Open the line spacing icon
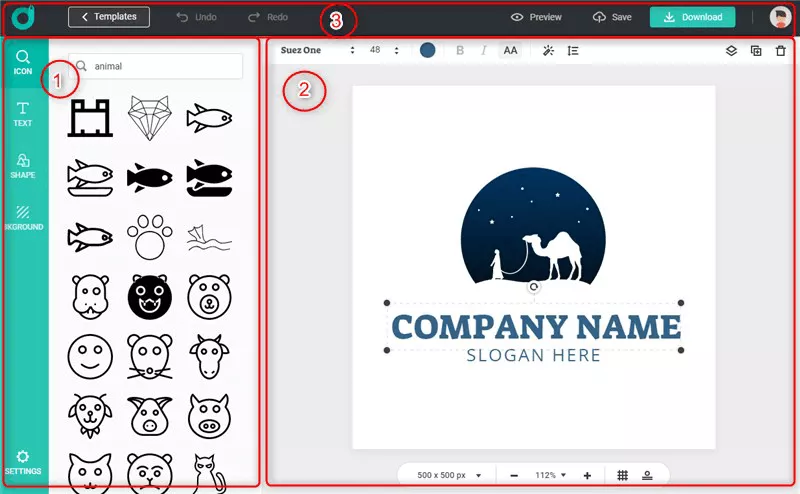800x494 pixels. [573, 50]
